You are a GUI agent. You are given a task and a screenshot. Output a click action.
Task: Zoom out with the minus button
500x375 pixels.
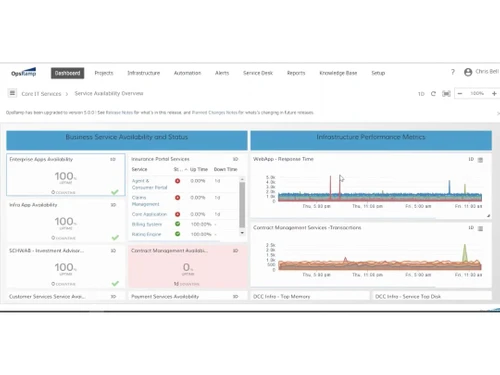(x=460, y=94)
